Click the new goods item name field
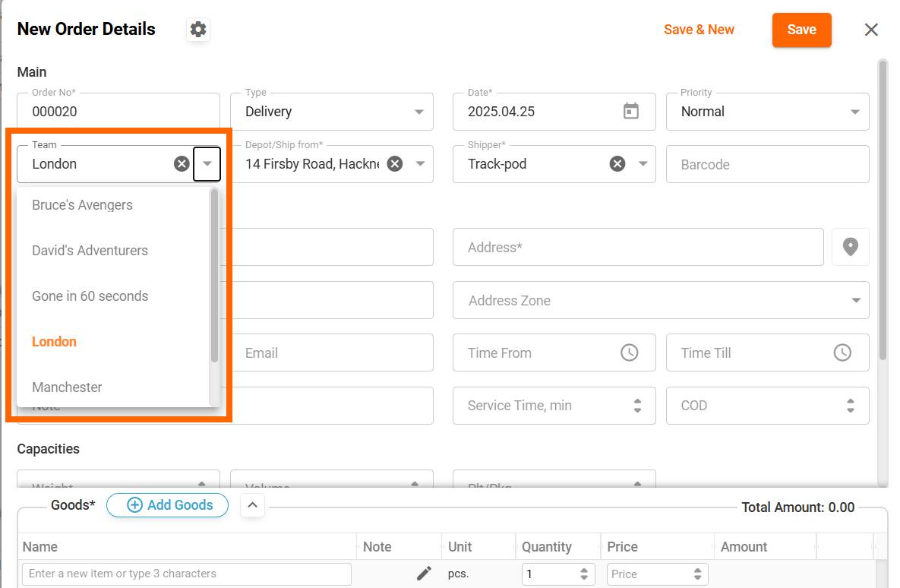Viewport: 900px width, 588px height. pyautogui.click(x=185, y=574)
